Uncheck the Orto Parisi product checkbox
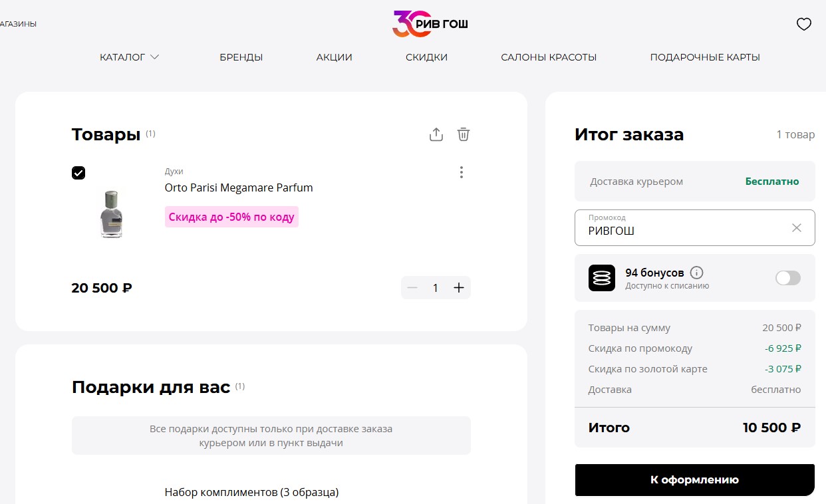826x504 pixels. point(78,173)
